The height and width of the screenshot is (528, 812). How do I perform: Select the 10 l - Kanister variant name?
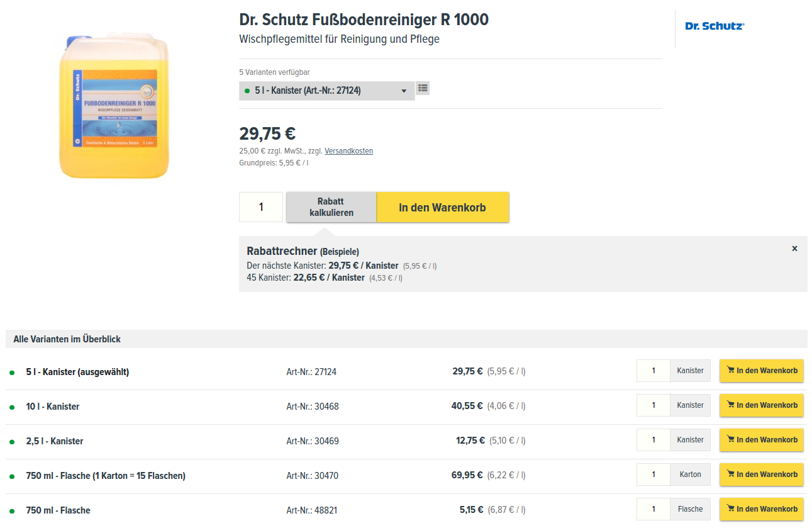point(53,407)
